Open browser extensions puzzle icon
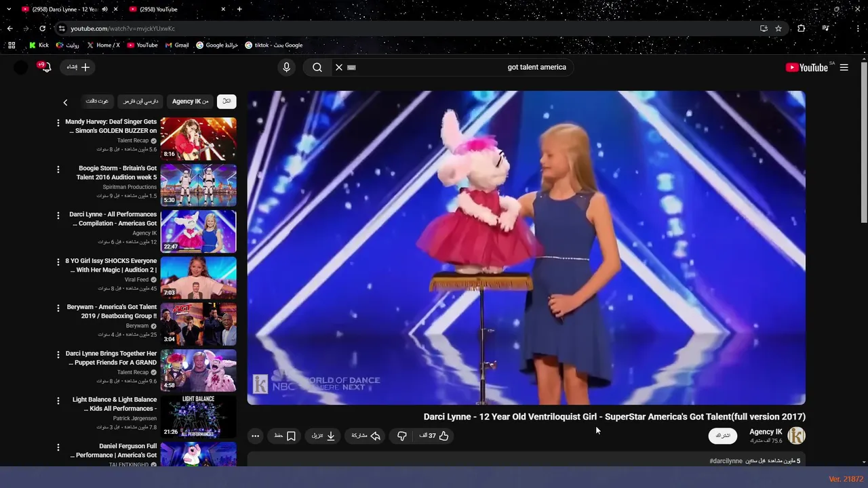868x488 pixels. pyautogui.click(x=802, y=28)
